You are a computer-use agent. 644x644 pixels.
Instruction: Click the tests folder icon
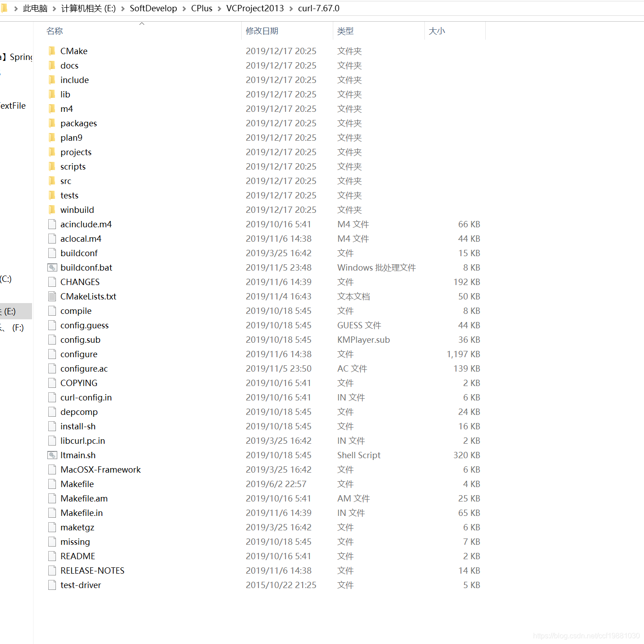[52, 195]
